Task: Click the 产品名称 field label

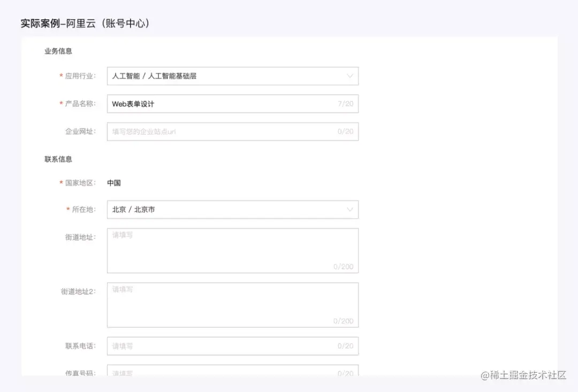Action: (x=80, y=104)
